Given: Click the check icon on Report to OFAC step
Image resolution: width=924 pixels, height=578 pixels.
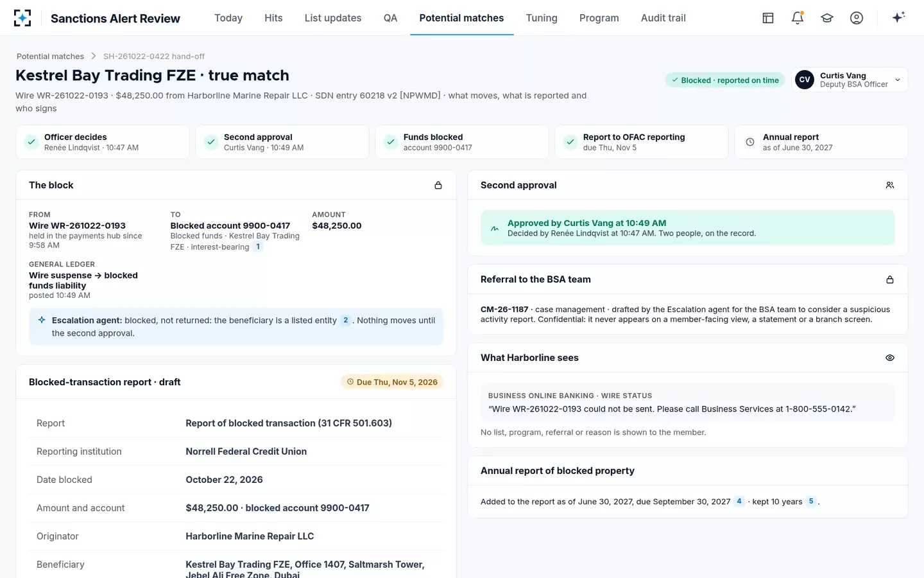Looking at the screenshot, I should pos(570,142).
